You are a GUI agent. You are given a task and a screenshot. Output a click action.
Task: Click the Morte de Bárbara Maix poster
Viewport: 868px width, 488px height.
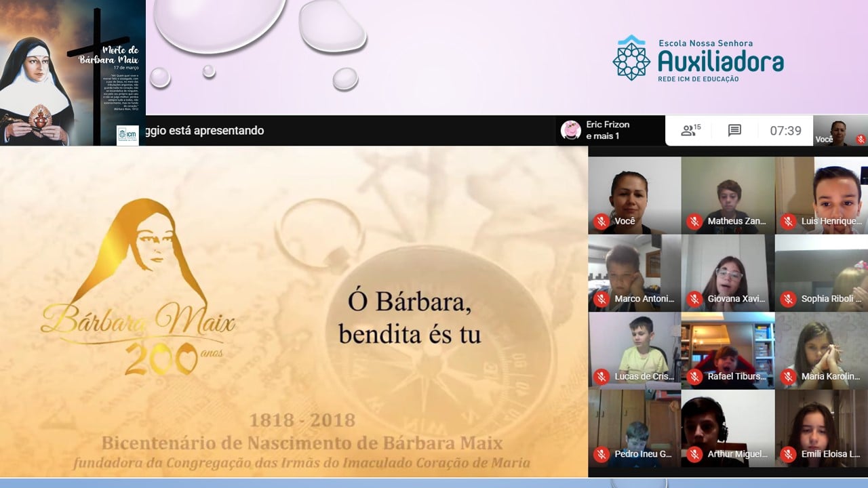(x=73, y=73)
